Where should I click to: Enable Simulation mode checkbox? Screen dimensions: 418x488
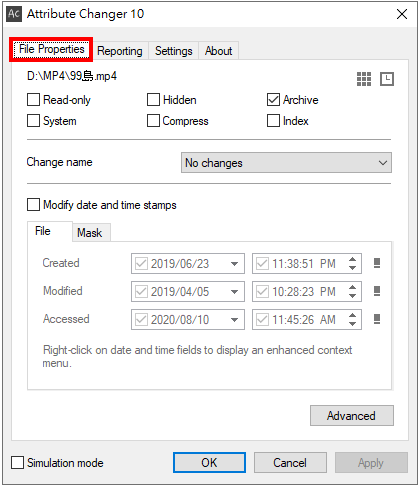[x=17, y=463]
